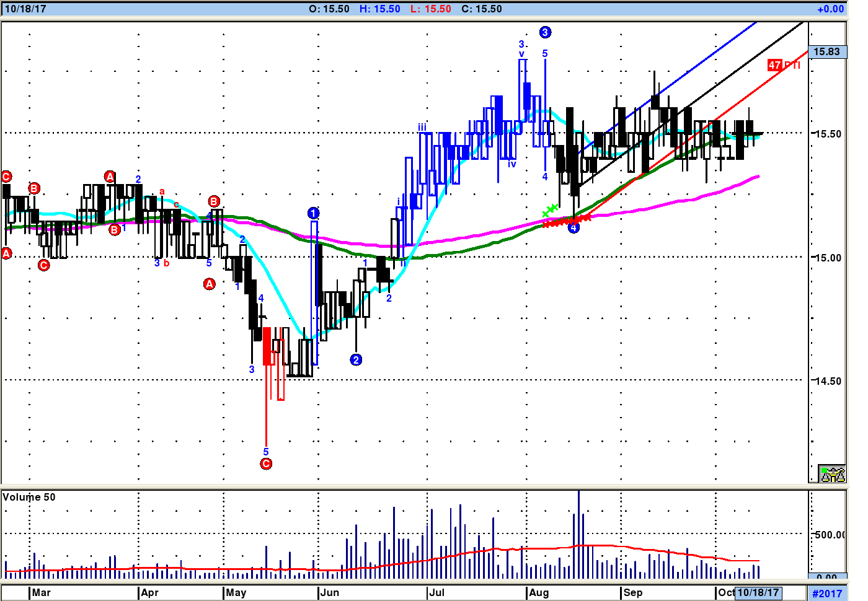Viewport: 868px width, 601px height.
Task: Click the 500.00 volume axis label
Action: pyautogui.click(x=829, y=535)
